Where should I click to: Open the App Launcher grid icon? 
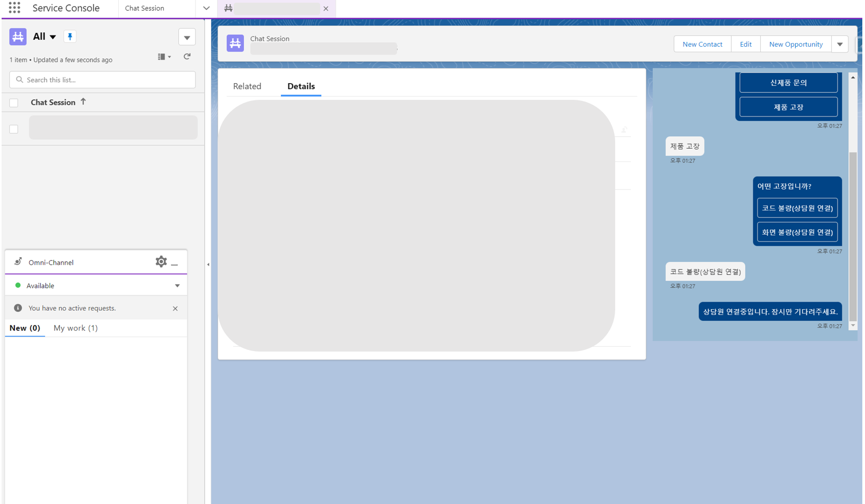pyautogui.click(x=15, y=8)
